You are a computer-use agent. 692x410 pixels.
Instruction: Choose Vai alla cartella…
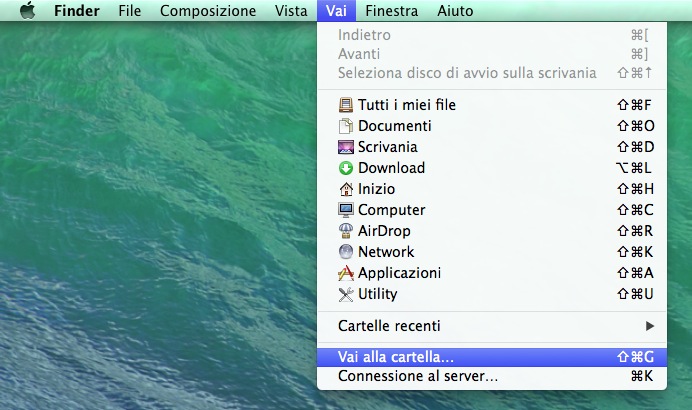pyautogui.click(x=492, y=357)
